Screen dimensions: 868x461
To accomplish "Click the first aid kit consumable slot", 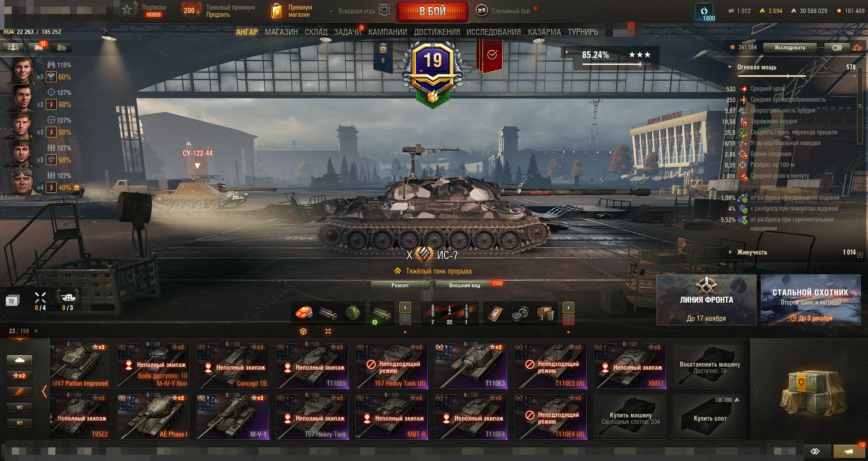I will (495, 313).
